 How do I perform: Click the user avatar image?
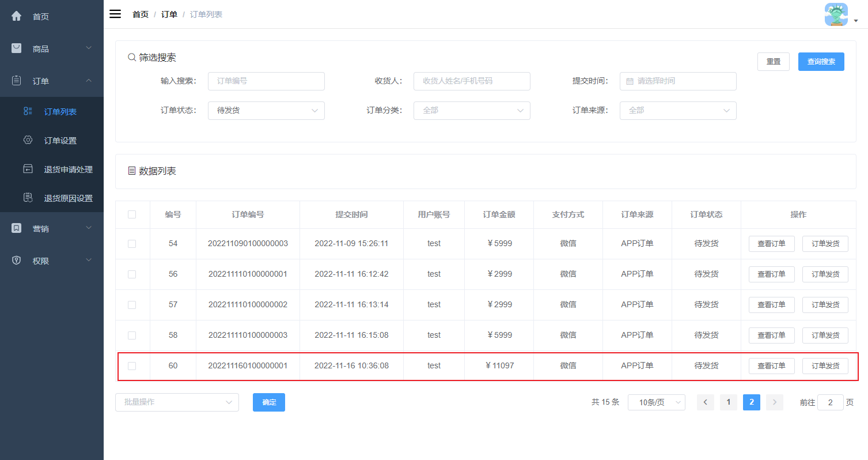(836, 14)
